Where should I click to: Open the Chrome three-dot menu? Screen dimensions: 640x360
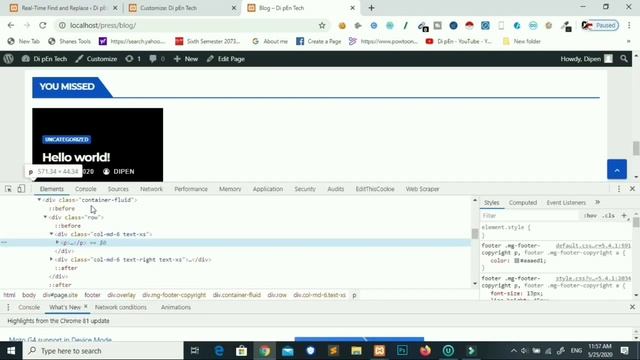click(x=629, y=25)
